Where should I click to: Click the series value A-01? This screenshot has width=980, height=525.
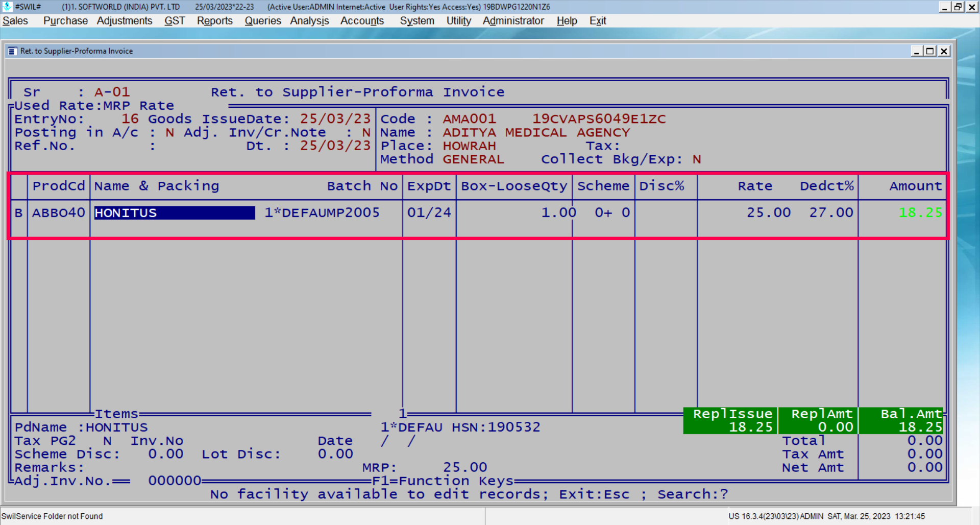point(112,92)
